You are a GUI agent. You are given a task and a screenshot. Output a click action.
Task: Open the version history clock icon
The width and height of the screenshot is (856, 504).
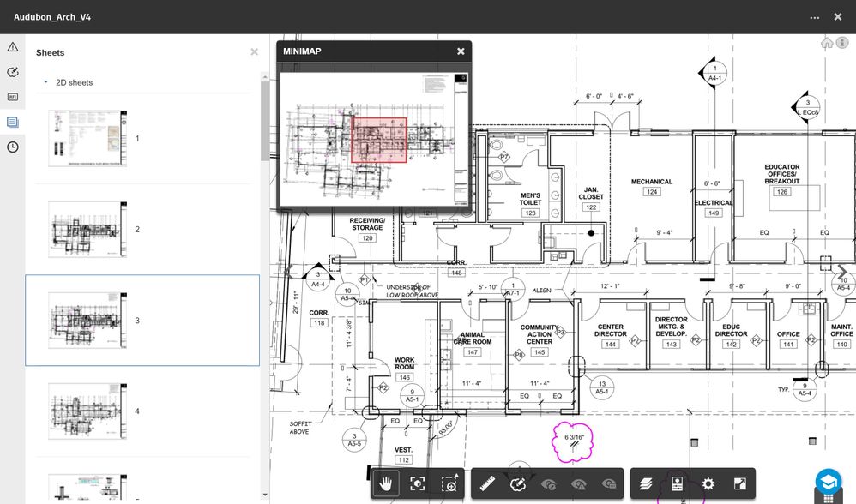(x=13, y=147)
